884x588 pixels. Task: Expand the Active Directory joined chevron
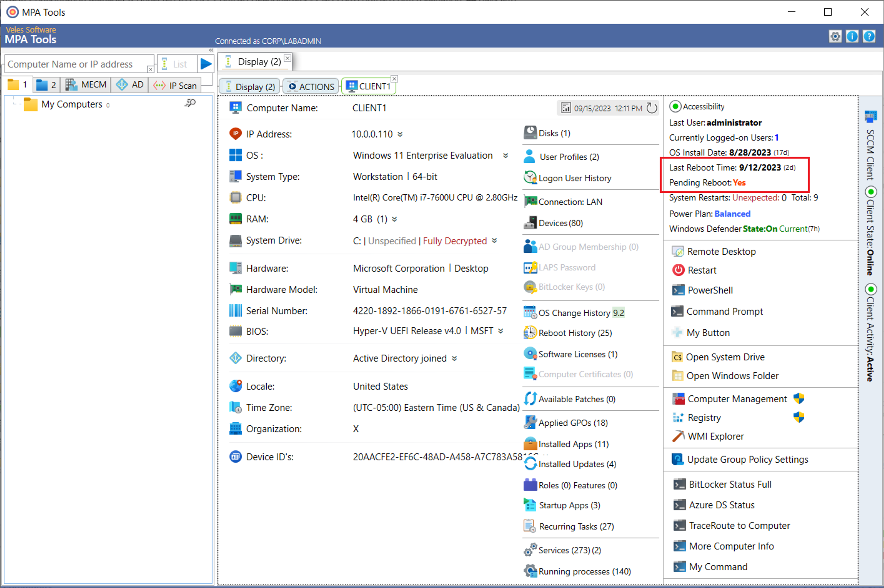(x=454, y=358)
